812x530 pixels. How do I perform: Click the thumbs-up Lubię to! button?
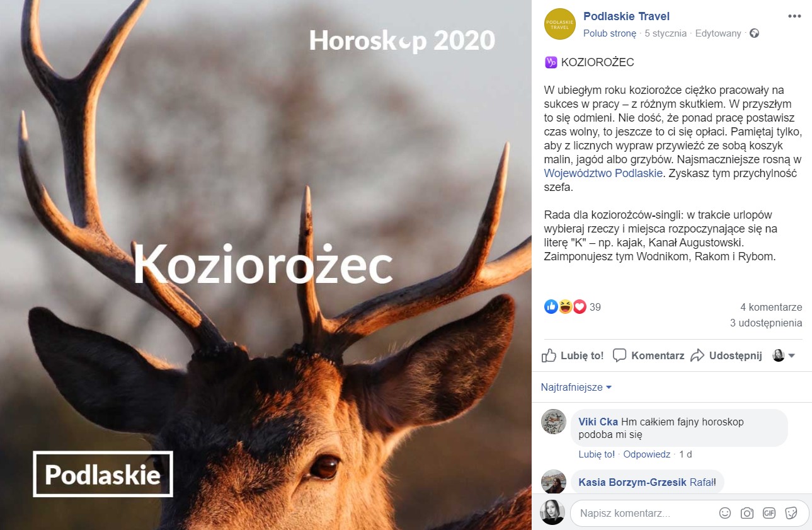(x=573, y=355)
